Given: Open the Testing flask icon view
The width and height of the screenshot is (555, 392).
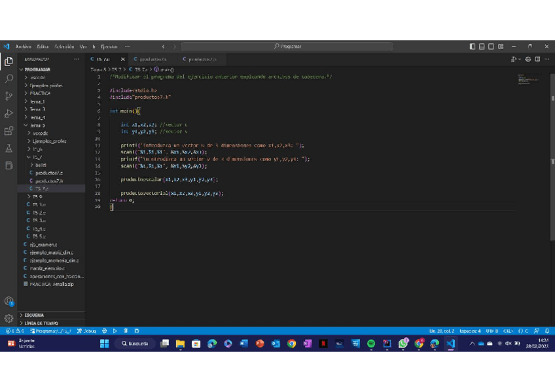Looking at the screenshot, I should (x=9, y=149).
